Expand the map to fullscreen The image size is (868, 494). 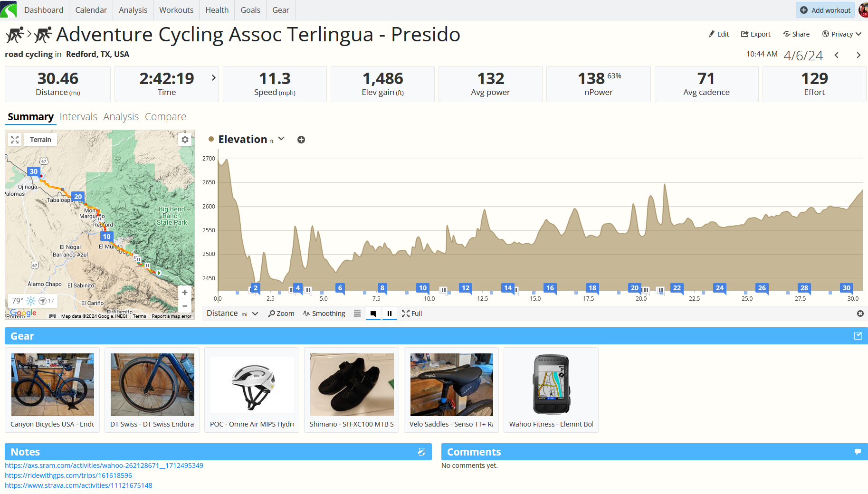click(15, 140)
